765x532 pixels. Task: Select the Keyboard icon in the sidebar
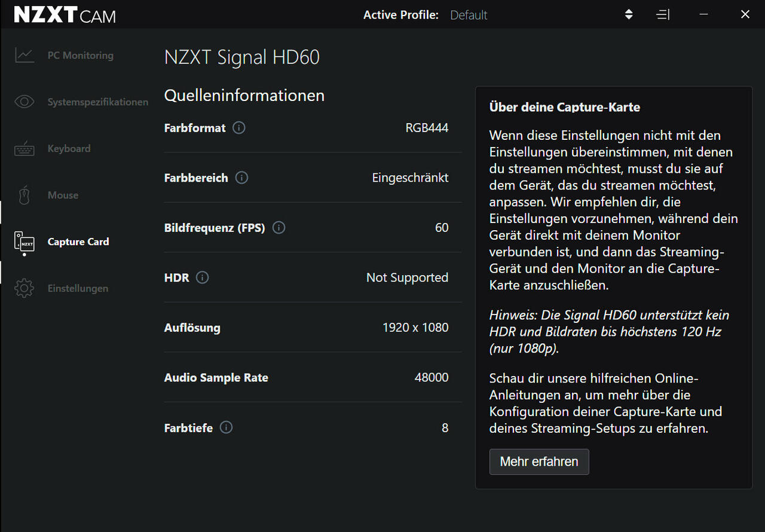25,148
